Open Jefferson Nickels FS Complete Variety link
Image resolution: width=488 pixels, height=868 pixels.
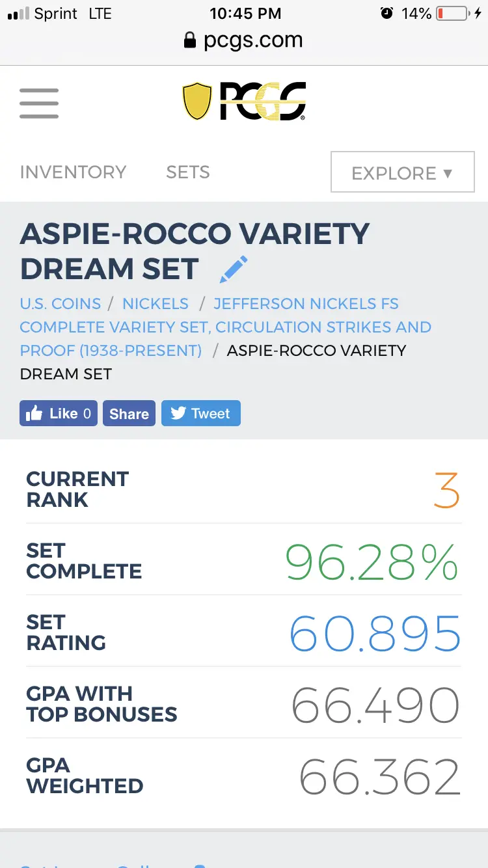coord(225,327)
